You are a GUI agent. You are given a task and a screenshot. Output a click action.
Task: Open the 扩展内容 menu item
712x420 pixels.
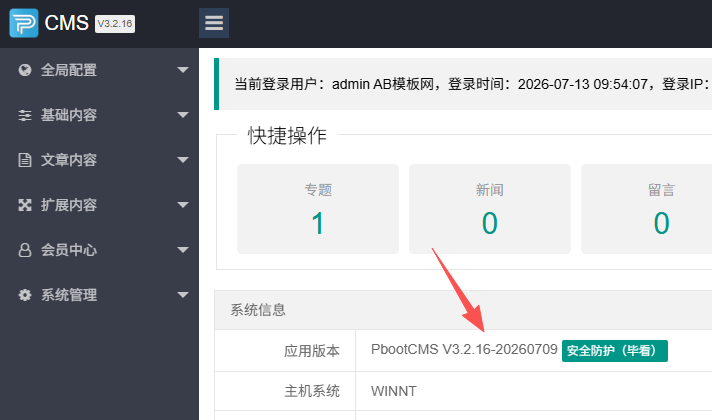click(x=99, y=205)
